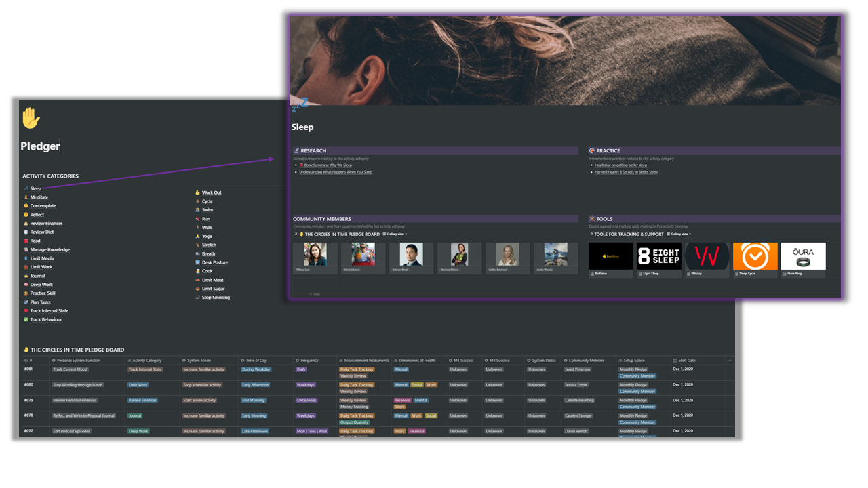This screenshot has height=488, width=868.
Task: Click Activity Category column header
Action: [153, 360]
